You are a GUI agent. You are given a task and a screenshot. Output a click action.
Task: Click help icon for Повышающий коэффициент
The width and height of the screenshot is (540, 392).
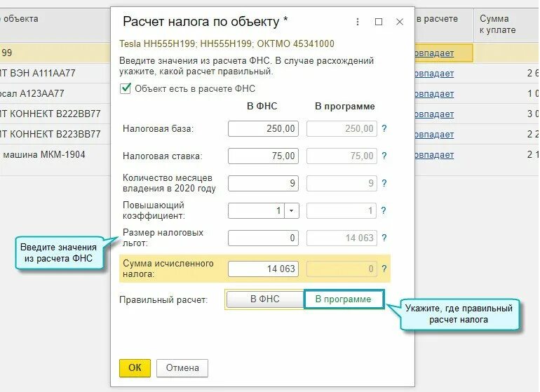[x=384, y=210]
